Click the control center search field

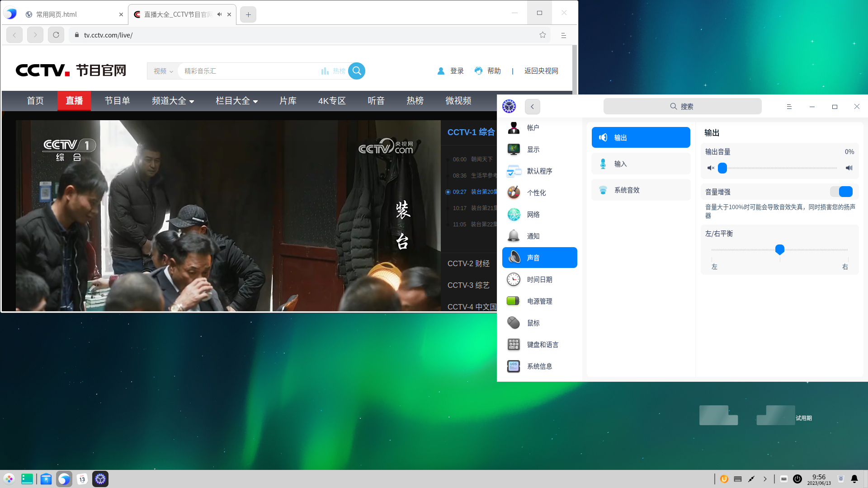click(x=682, y=106)
